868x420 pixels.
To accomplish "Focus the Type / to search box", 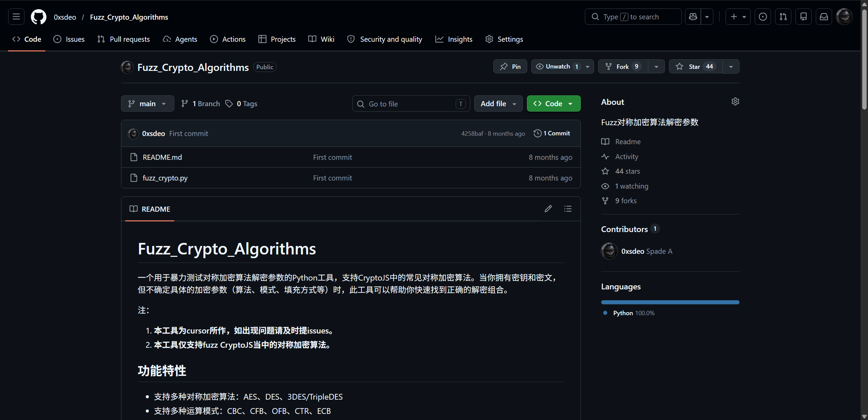I will tap(633, 17).
